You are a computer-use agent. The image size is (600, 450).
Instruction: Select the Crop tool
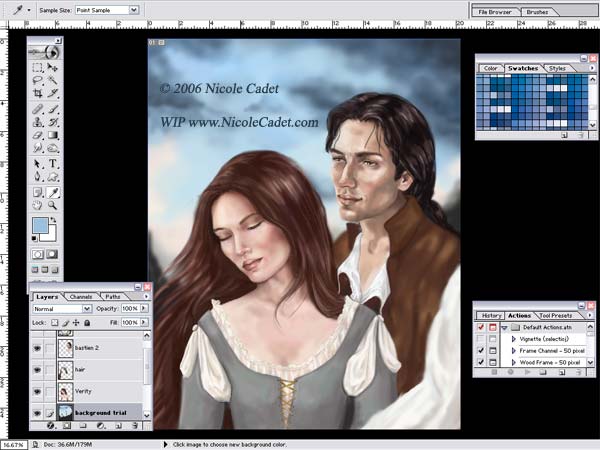(x=38, y=93)
